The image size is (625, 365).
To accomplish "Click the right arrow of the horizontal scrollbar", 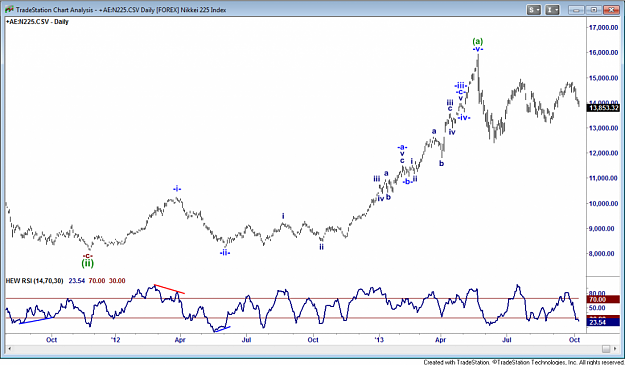I will 615,349.
